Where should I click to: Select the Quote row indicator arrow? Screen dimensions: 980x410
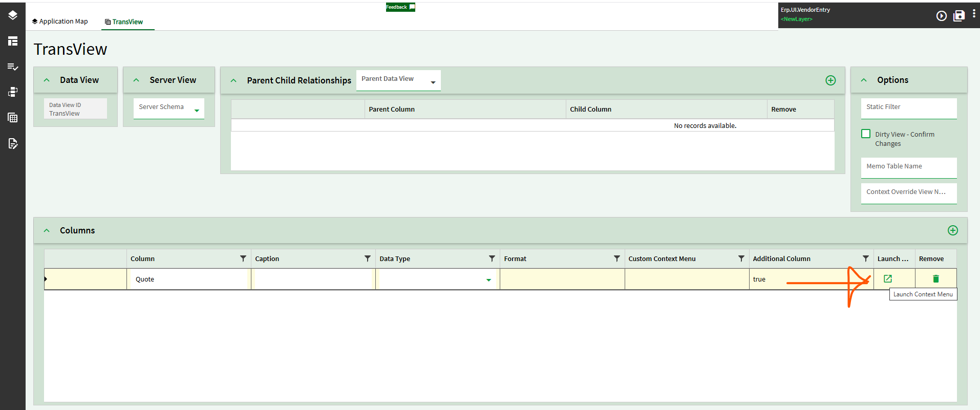46,279
